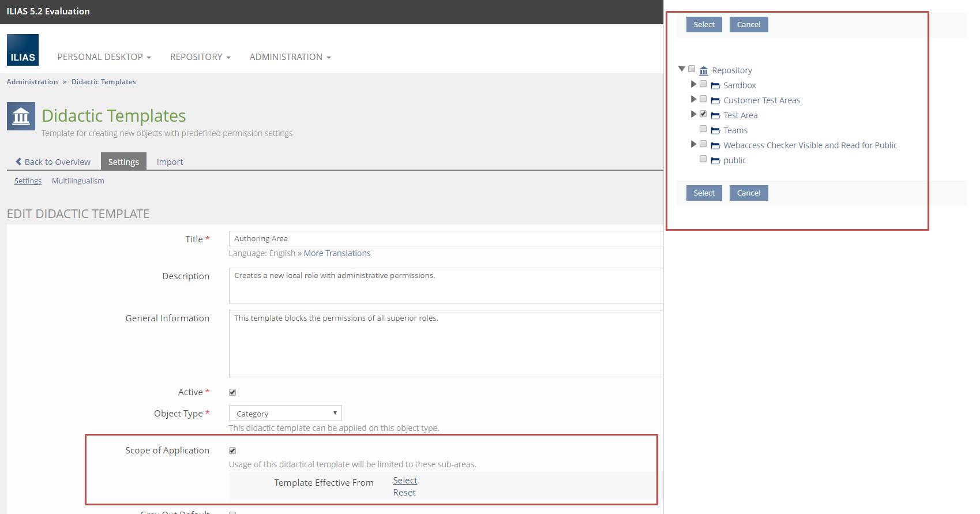
Task: Open the Multilingualism sub-tab
Action: click(78, 181)
